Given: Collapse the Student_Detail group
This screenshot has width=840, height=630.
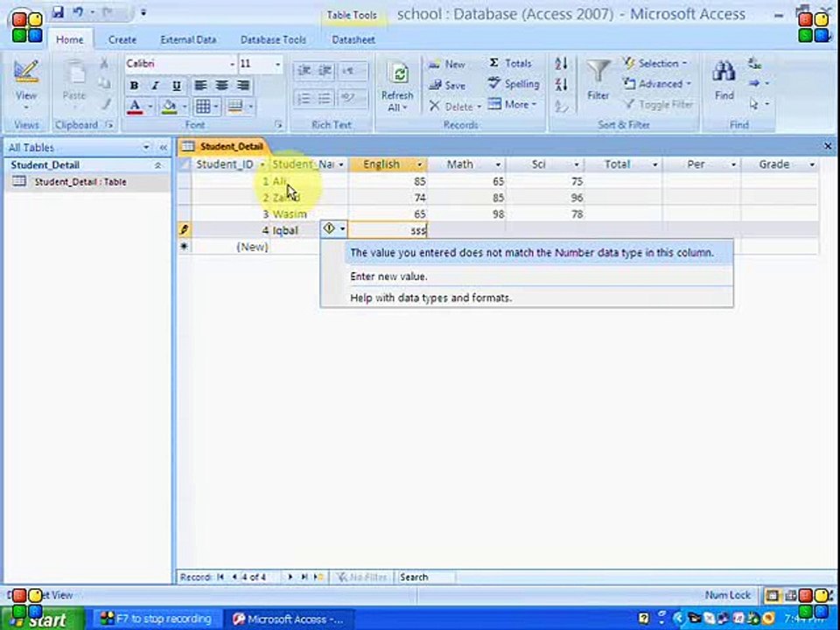Looking at the screenshot, I should point(157,165).
